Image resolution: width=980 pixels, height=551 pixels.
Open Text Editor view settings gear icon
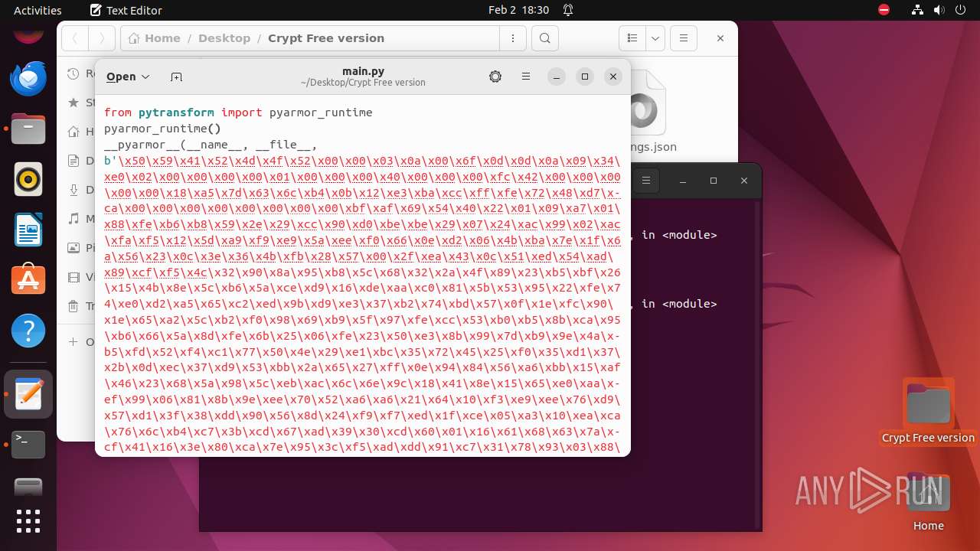click(x=495, y=77)
